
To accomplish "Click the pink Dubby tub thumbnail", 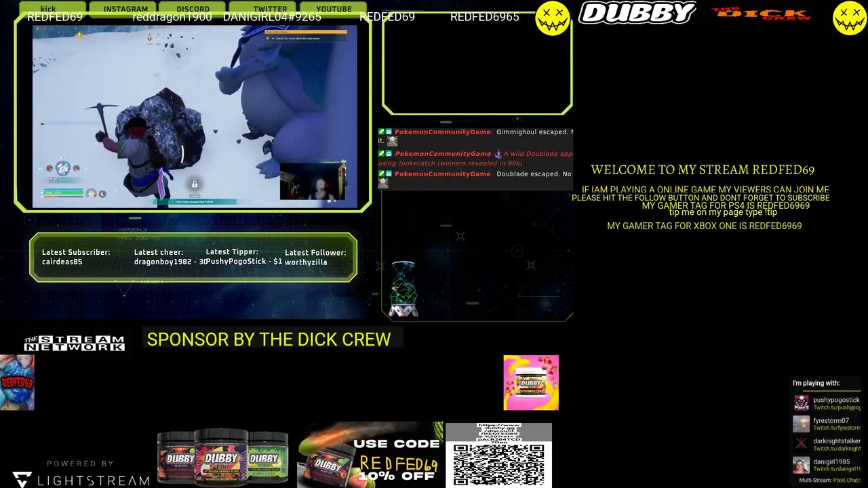I will pos(531,382).
